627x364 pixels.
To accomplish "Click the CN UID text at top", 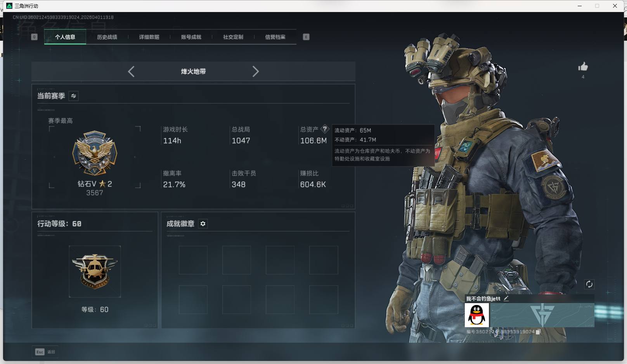I will (x=63, y=17).
